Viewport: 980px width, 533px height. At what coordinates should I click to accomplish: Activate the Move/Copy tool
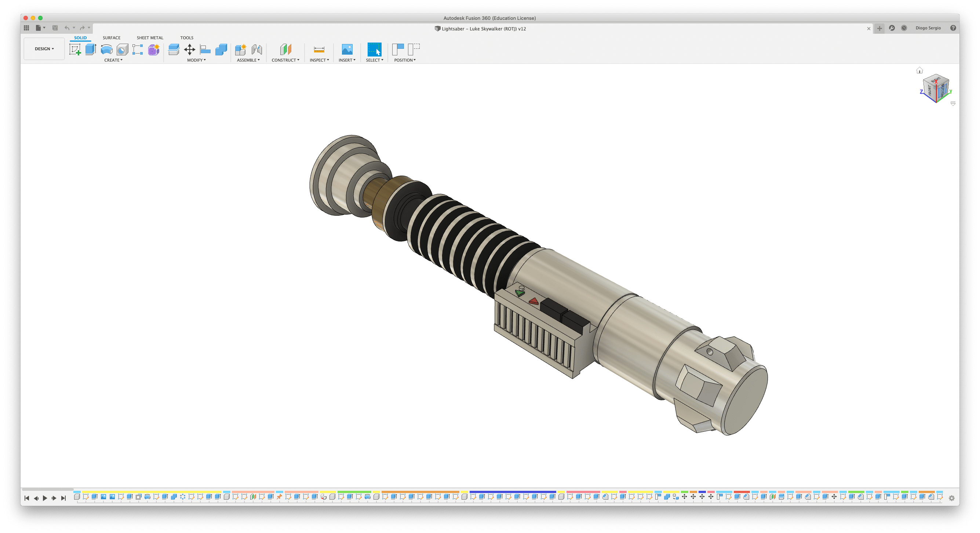[x=189, y=50]
